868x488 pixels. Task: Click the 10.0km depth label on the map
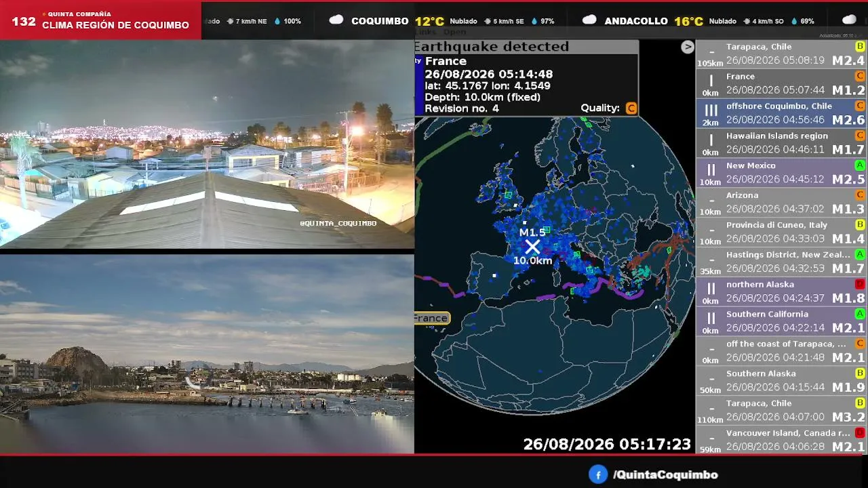tap(532, 260)
